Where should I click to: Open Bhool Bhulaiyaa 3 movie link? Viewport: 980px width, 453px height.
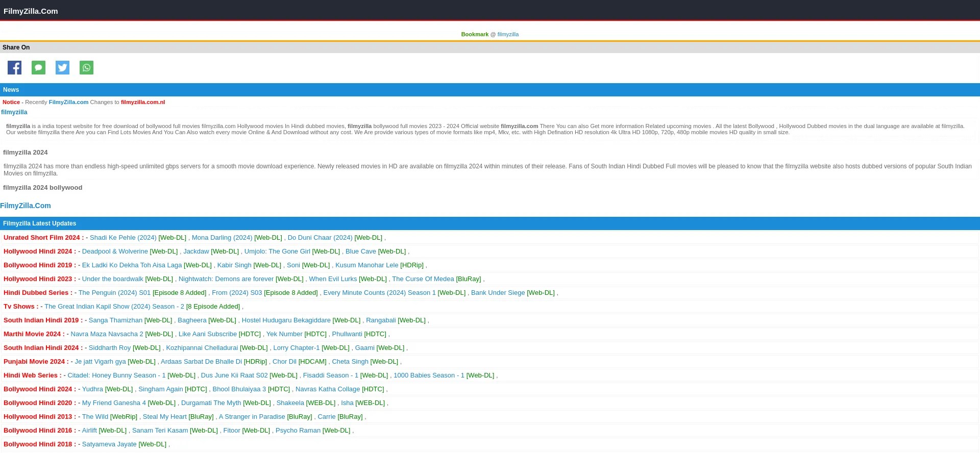[x=239, y=389]
